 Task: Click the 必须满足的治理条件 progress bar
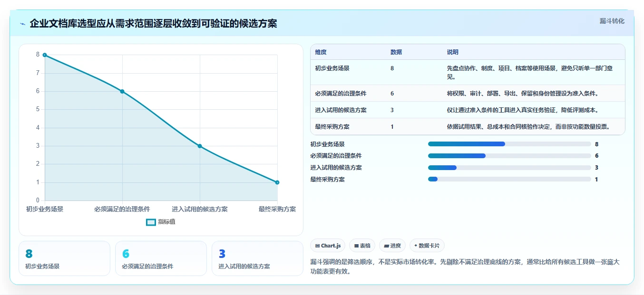pyautogui.click(x=509, y=156)
